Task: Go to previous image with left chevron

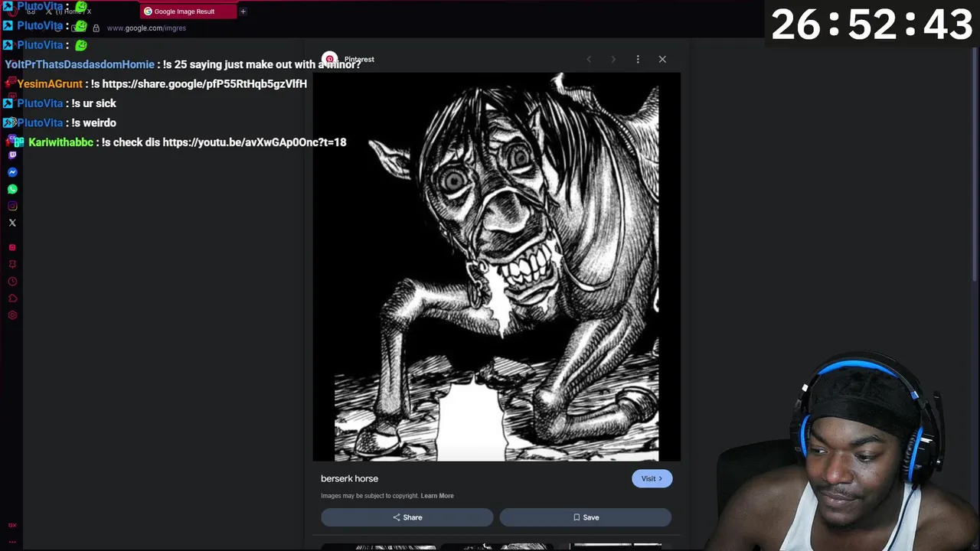Action: pyautogui.click(x=589, y=59)
